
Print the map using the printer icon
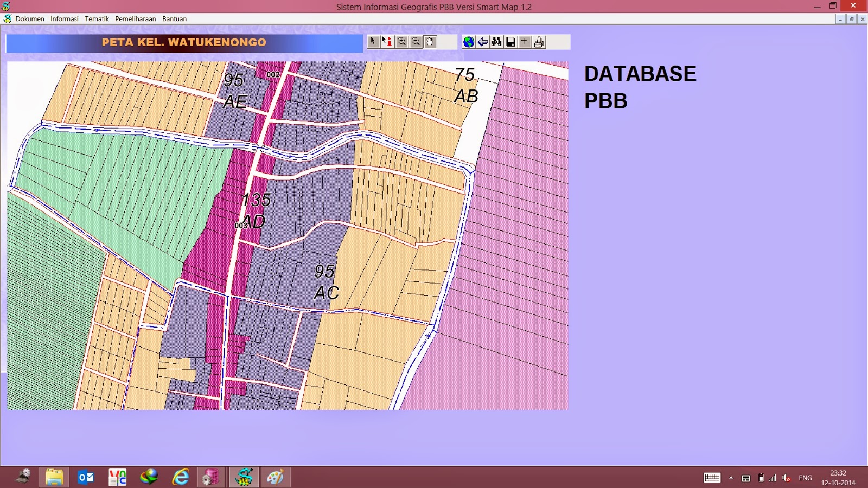539,42
